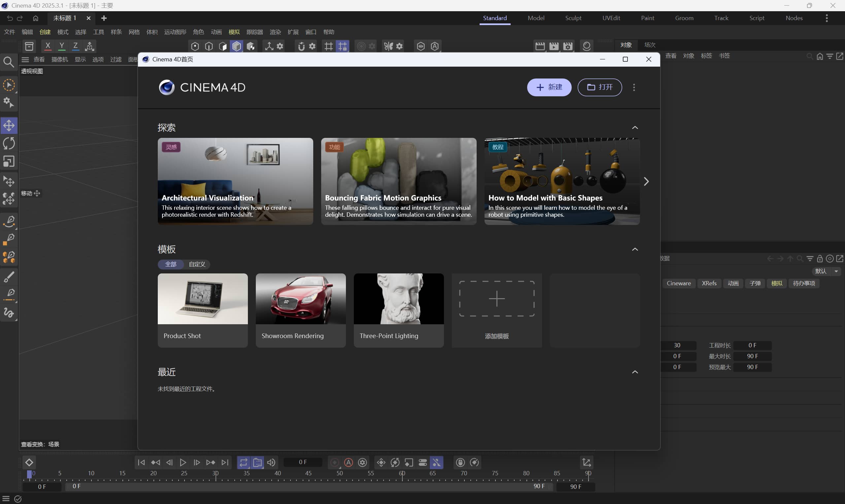Click the 新建 button

tap(549, 87)
